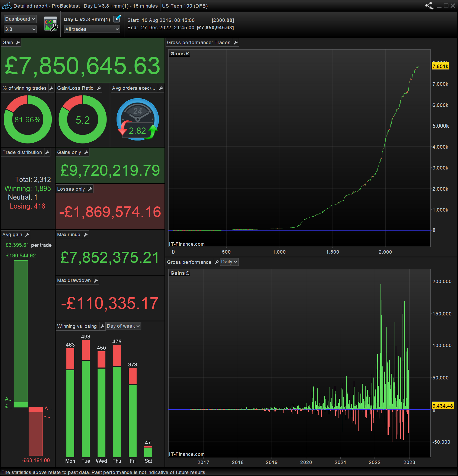
Task: Click the 24-hour clock orders gauge
Action: tap(138, 119)
